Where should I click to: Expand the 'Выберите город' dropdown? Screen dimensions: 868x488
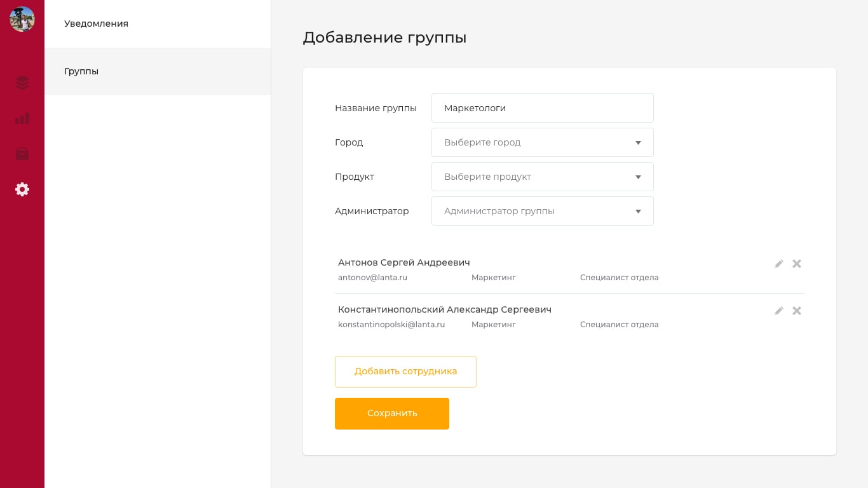(x=542, y=142)
